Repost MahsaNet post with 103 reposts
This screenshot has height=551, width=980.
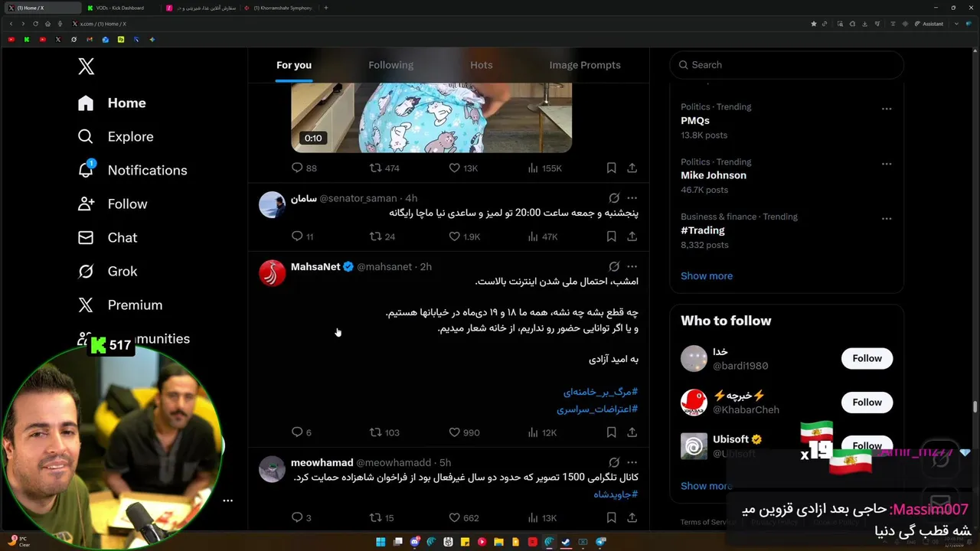pos(384,432)
